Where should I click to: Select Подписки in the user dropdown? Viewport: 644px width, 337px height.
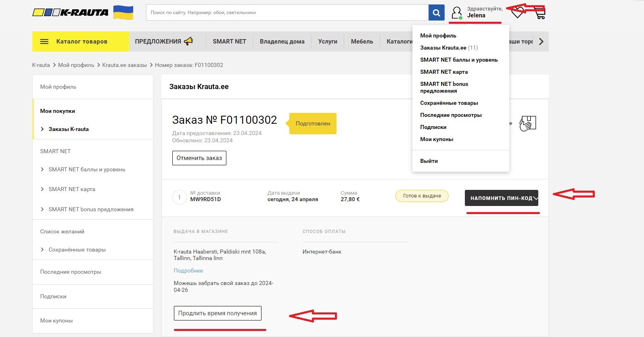pyautogui.click(x=433, y=127)
